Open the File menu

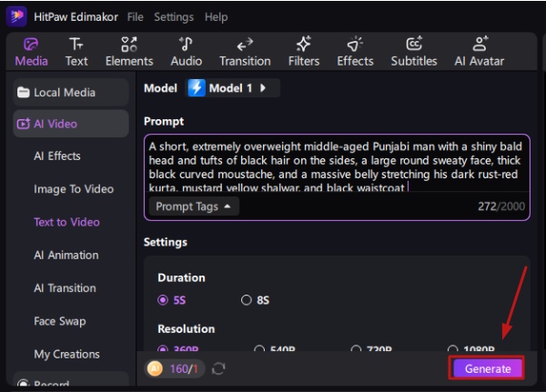click(x=135, y=16)
